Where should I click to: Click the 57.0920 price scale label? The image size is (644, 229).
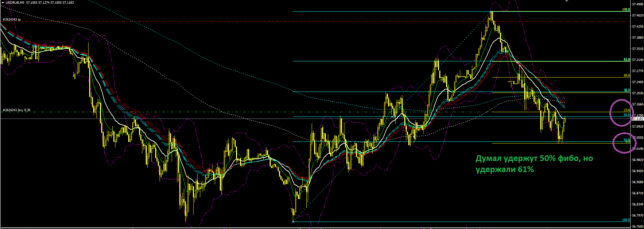click(638, 127)
